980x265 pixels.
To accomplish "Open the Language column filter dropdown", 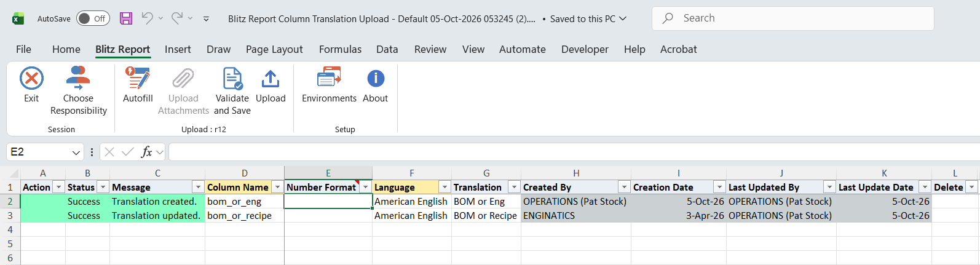I will click(x=445, y=187).
